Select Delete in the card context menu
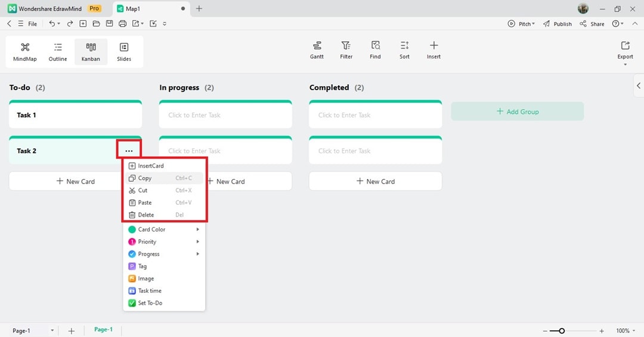 tap(145, 215)
